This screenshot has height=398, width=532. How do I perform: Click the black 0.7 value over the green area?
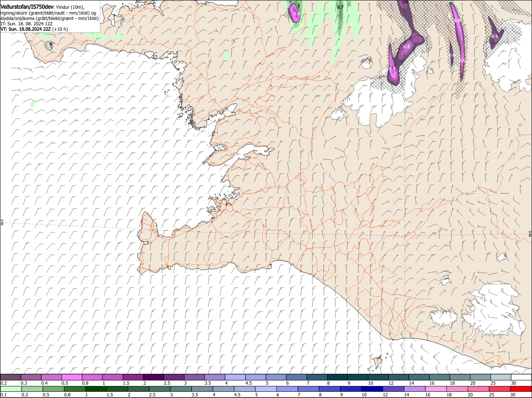click(340, 7)
